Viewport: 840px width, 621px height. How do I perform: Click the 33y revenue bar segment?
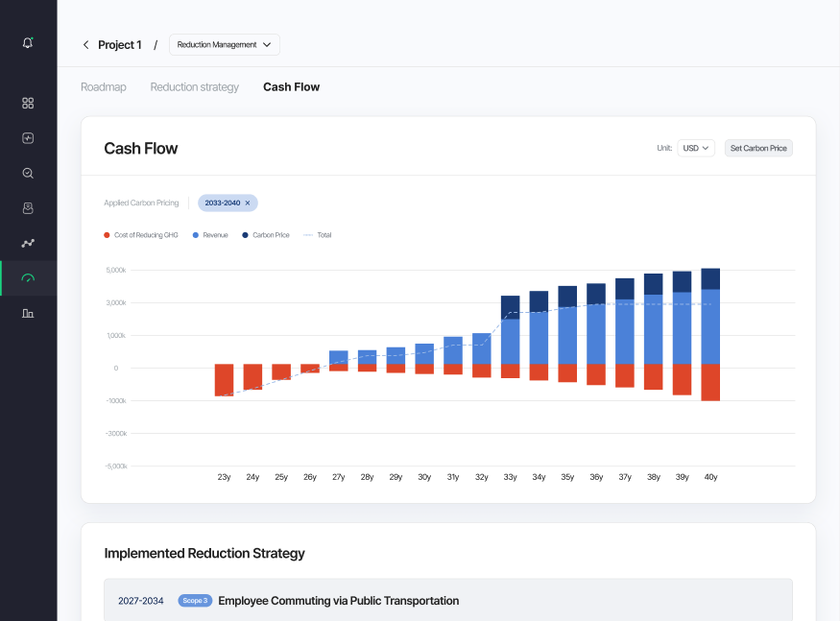click(510, 342)
